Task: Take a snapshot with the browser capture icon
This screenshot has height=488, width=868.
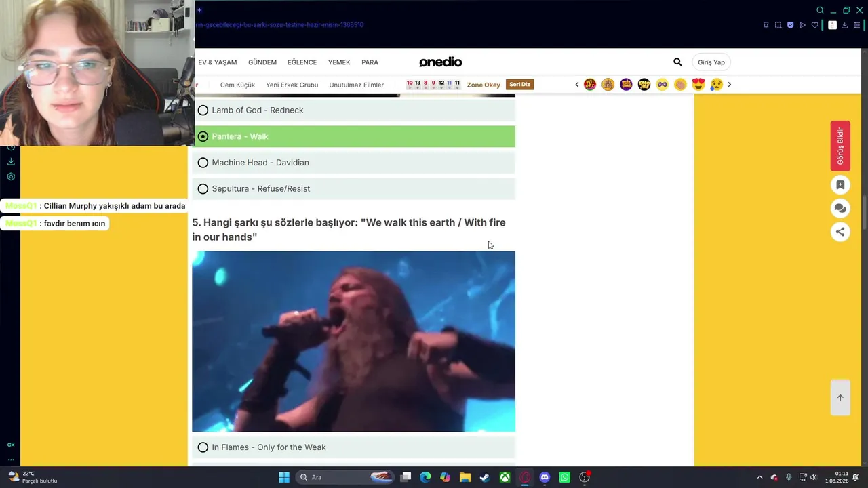Action: (778, 25)
